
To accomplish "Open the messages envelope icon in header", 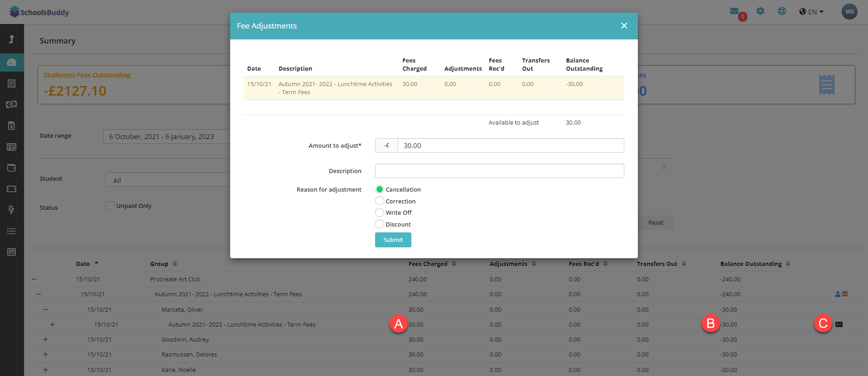I will click(734, 11).
